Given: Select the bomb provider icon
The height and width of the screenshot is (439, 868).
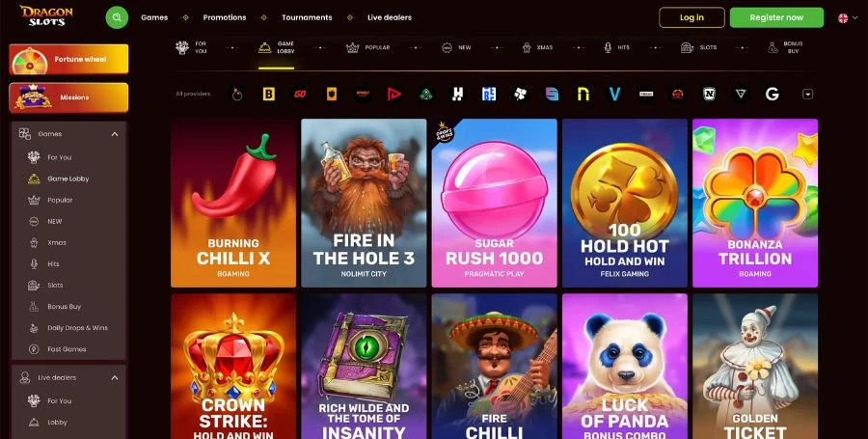Looking at the screenshot, I should pos(237,95).
